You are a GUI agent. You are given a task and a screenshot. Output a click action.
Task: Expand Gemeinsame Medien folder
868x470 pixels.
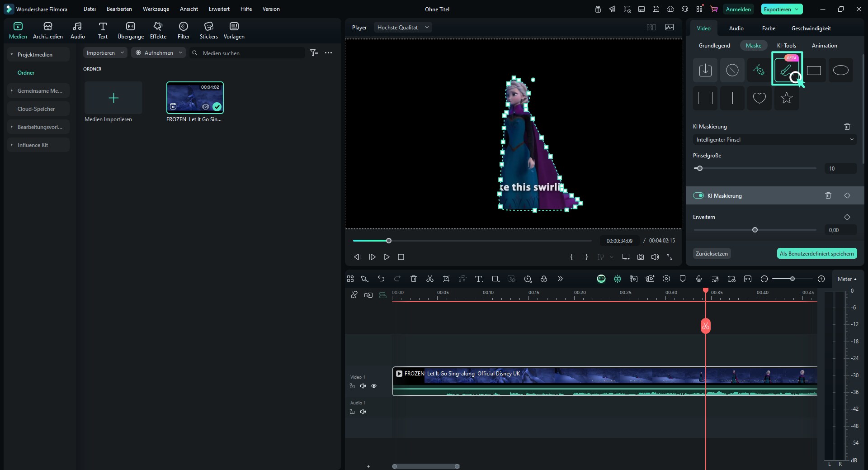[12, 91]
